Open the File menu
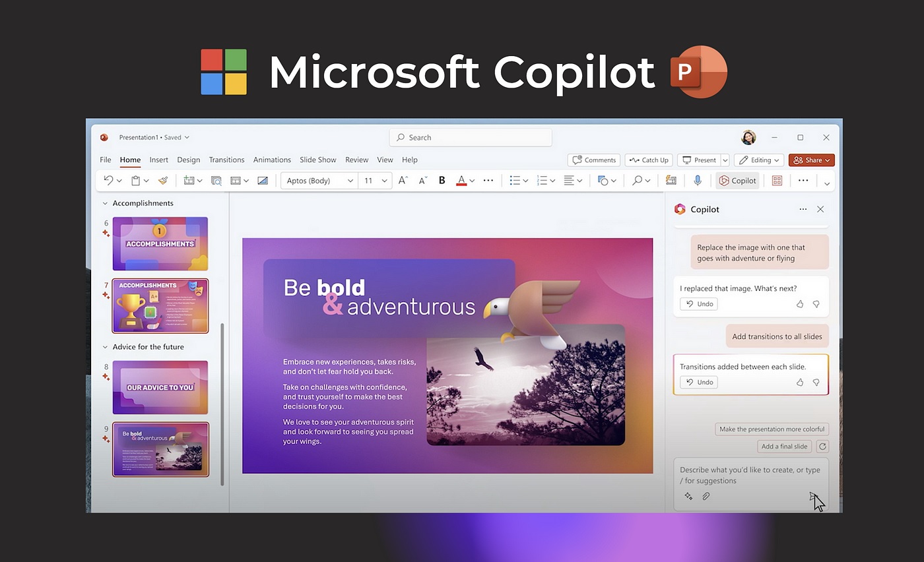This screenshot has width=924, height=562. (x=106, y=160)
